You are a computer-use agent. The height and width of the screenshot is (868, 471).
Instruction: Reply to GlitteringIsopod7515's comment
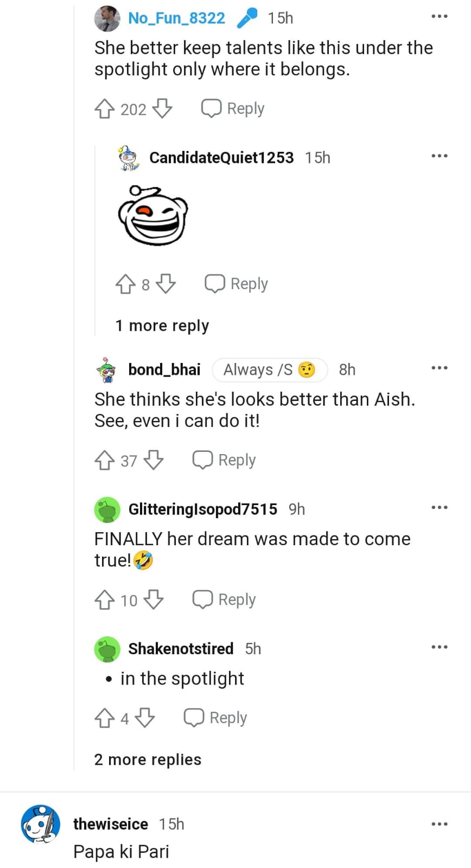[x=224, y=599]
